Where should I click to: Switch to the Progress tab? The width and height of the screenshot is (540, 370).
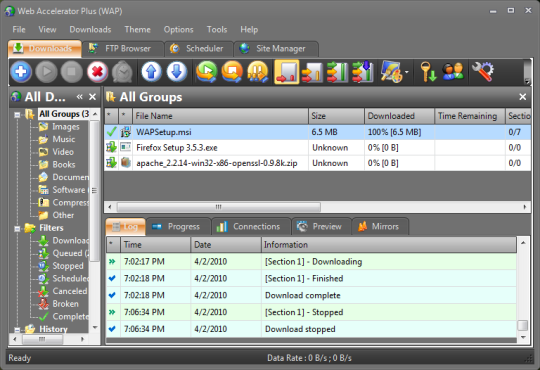click(x=178, y=227)
